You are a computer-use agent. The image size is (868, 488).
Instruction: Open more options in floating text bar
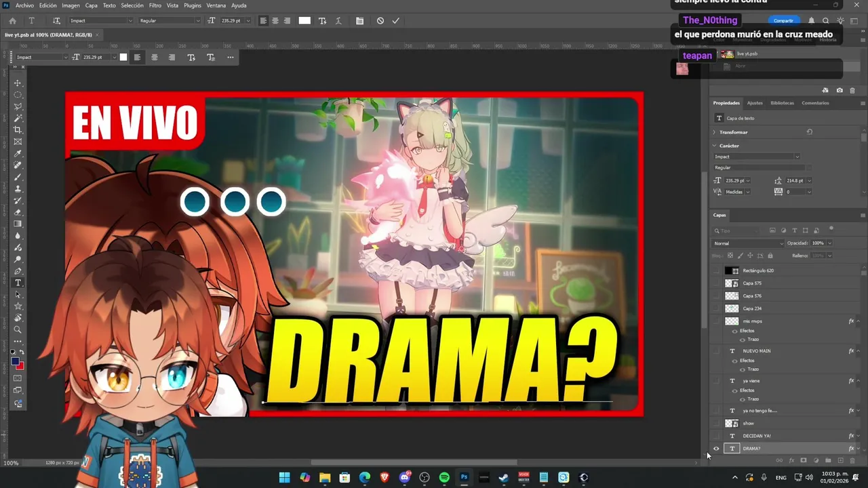(x=231, y=57)
